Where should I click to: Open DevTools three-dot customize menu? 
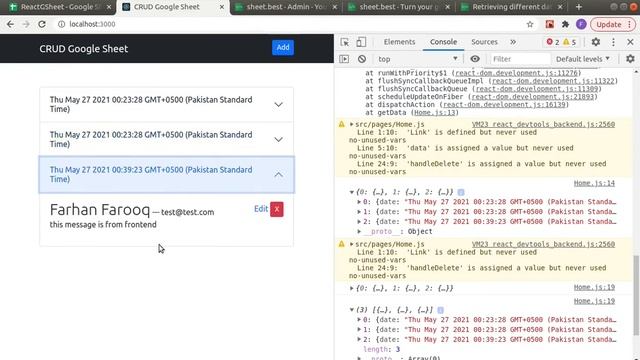tap(613, 42)
